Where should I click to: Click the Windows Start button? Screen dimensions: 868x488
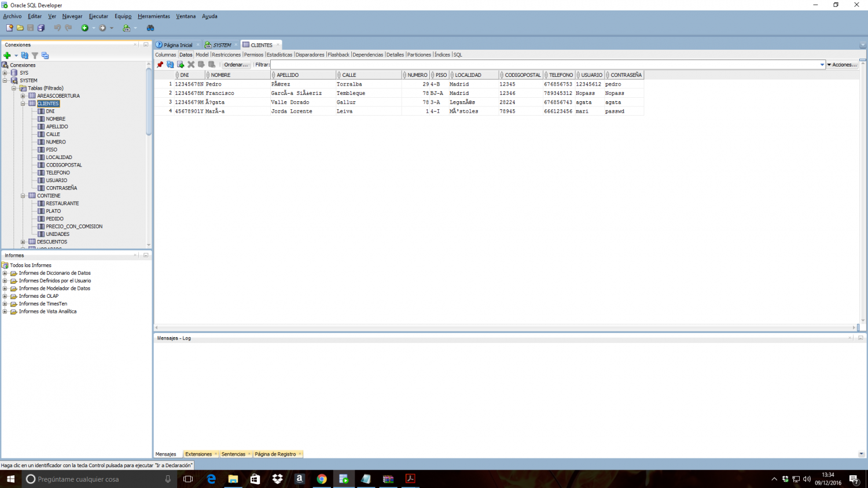[10, 479]
